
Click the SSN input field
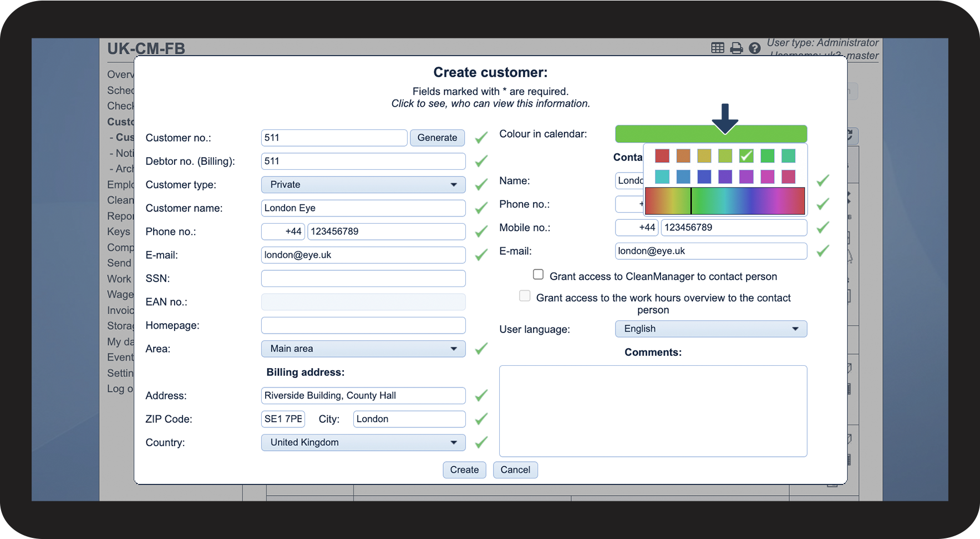363,279
